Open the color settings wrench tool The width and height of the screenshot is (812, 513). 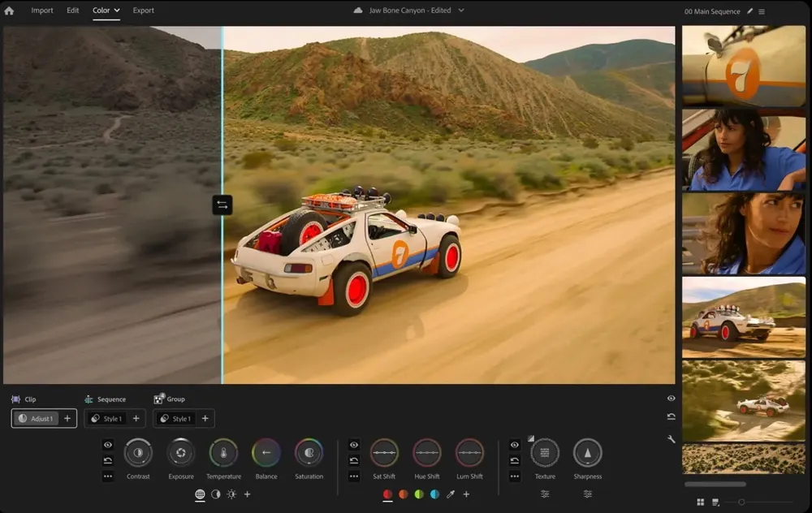click(671, 438)
